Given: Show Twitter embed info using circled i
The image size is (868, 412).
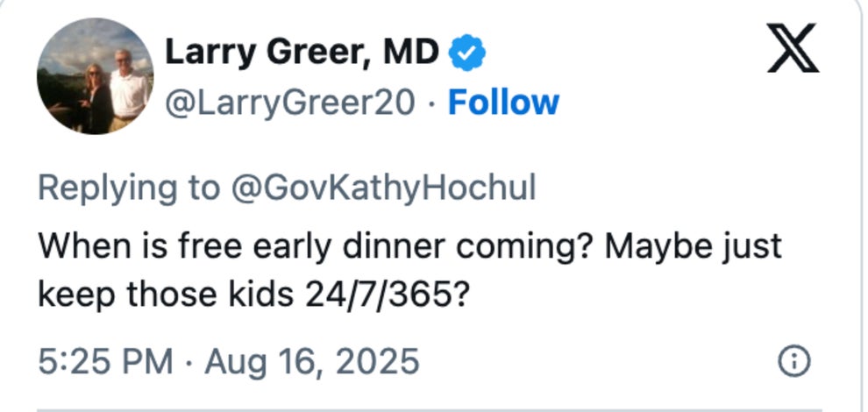Looking at the screenshot, I should point(794,360).
